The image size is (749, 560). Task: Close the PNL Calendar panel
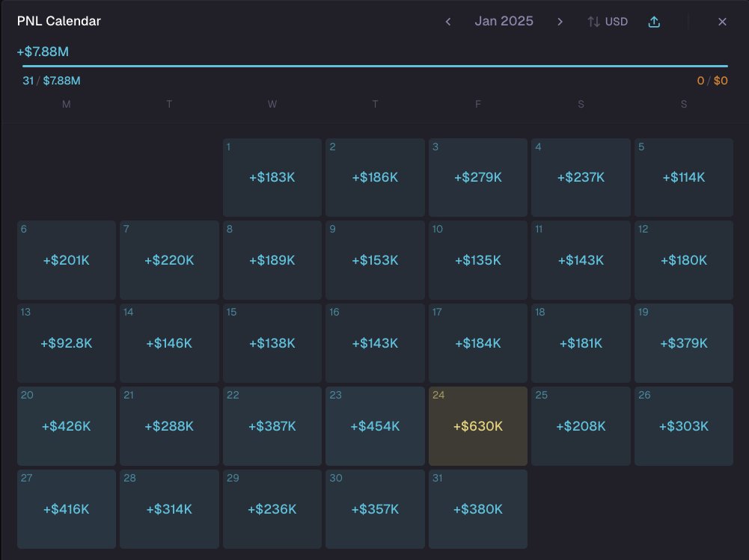pyautogui.click(x=722, y=22)
